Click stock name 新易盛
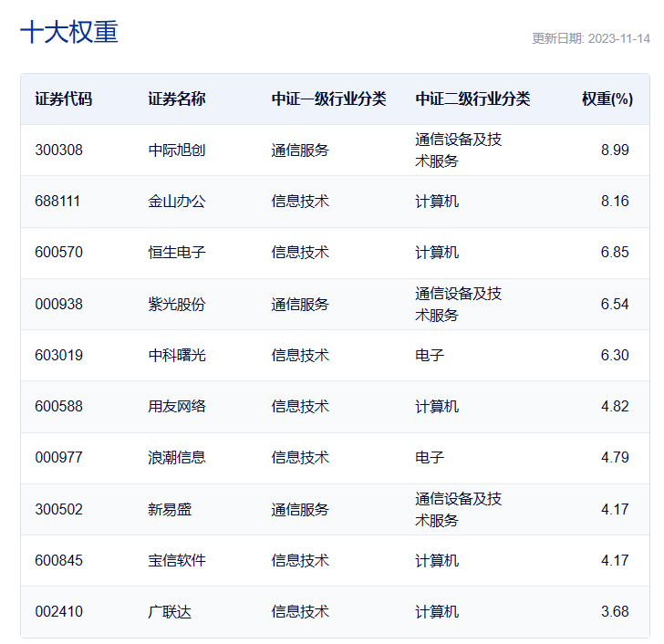Image resolution: width=664 pixels, height=644 pixels. [x=170, y=509]
